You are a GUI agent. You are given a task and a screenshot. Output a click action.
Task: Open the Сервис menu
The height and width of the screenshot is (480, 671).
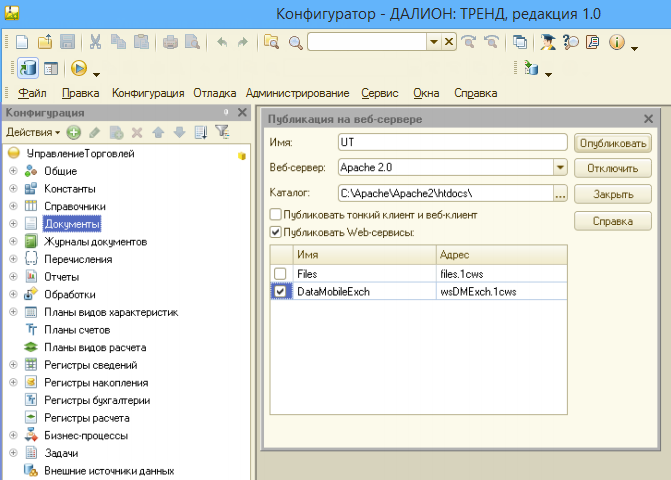pyautogui.click(x=380, y=93)
